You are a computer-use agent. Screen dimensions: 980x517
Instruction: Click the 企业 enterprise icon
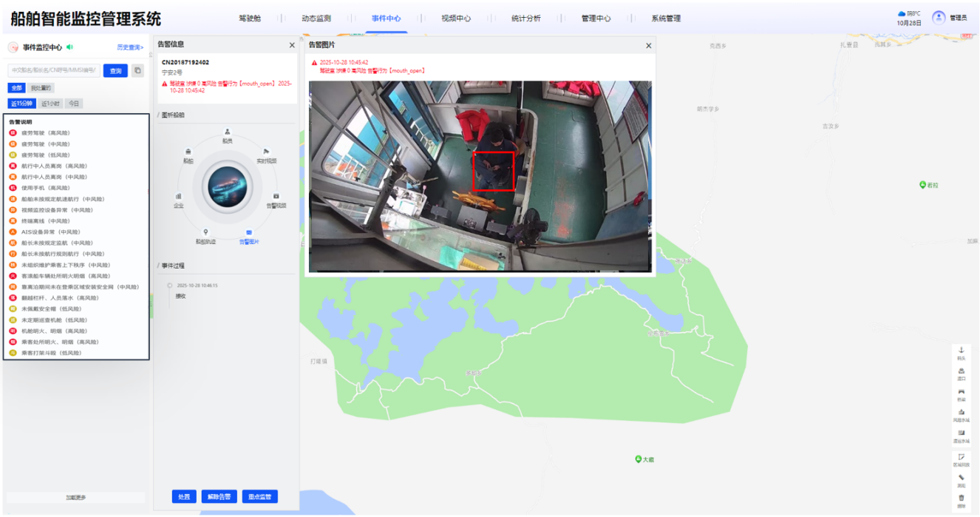point(179,197)
